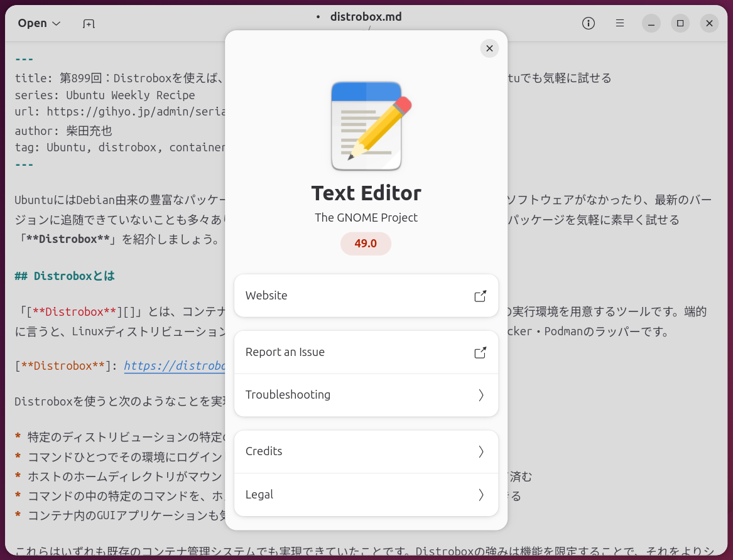This screenshot has width=733, height=560.
Task: Open the document properties info icon
Action: (589, 23)
